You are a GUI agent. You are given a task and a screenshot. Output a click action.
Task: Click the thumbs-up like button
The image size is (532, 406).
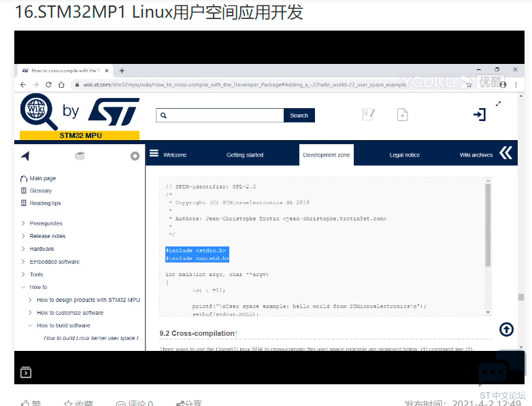31,403
